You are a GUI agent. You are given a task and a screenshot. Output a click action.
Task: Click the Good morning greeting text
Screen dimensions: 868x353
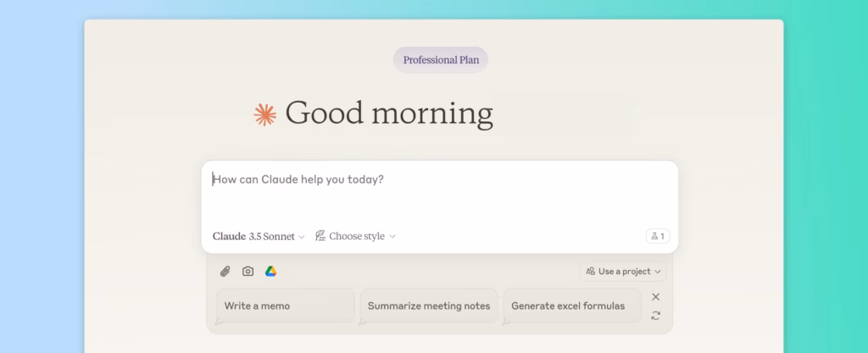click(x=388, y=114)
